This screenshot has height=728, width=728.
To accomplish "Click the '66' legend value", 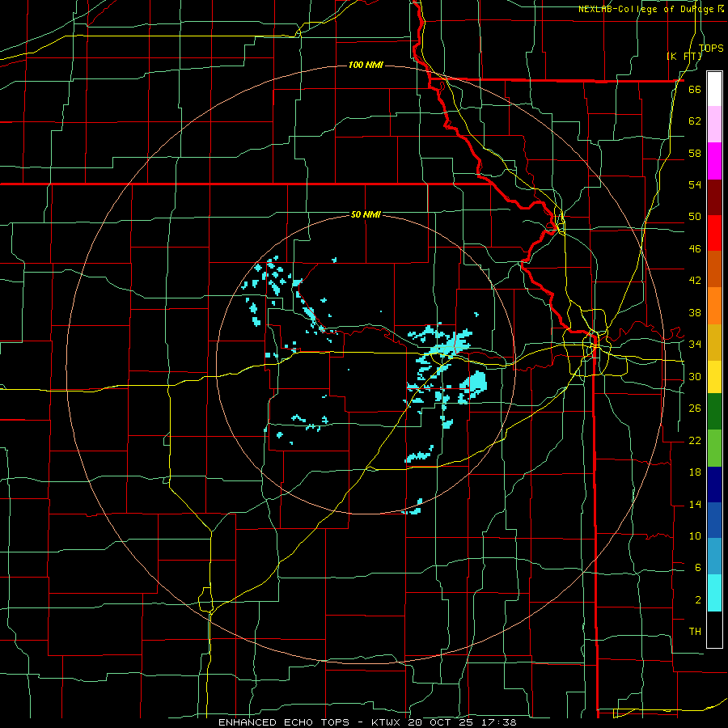I will [695, 89].
